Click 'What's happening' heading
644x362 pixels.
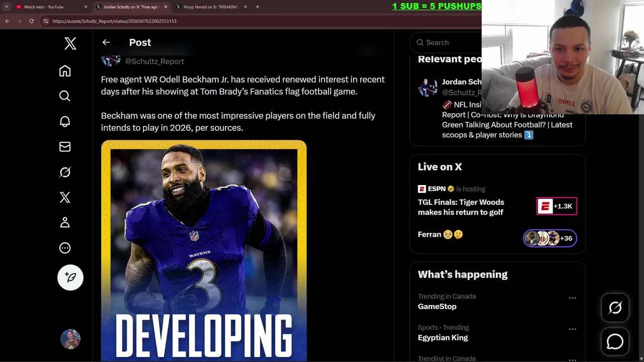pos(462,274)
